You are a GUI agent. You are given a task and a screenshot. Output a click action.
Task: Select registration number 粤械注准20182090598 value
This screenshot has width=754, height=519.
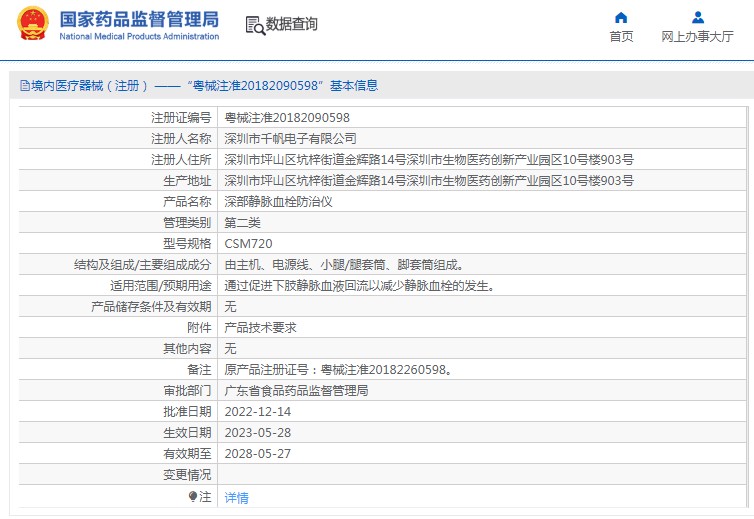click(287, 117)
